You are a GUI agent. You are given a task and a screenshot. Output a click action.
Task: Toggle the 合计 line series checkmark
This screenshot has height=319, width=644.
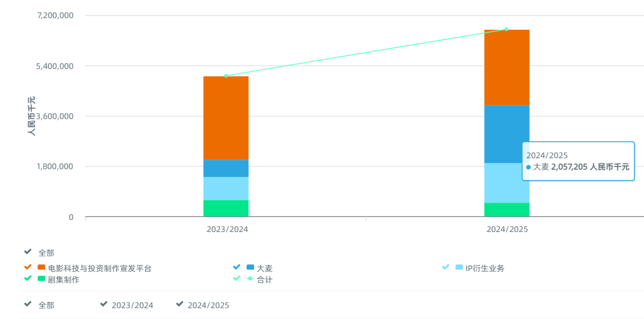tap(237, 278)
